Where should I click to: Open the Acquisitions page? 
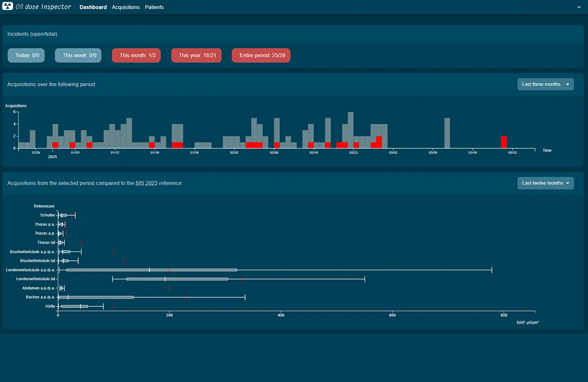tap(126, 7)
